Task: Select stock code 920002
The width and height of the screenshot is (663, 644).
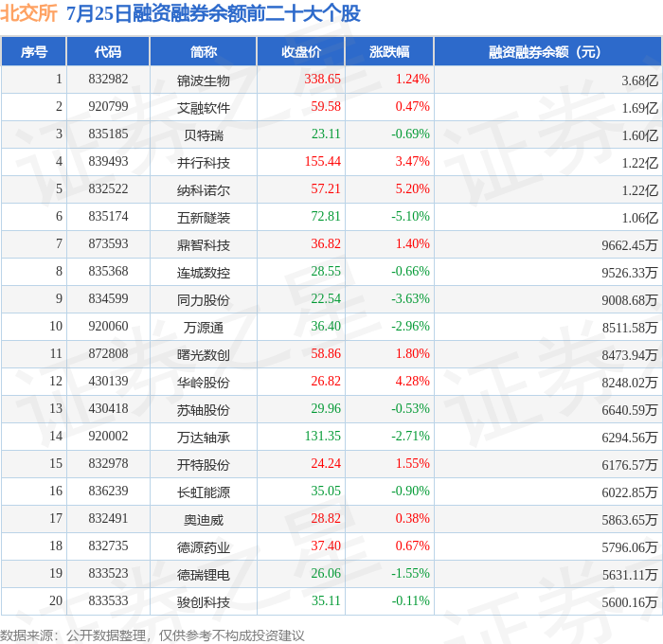Action: 108,437
